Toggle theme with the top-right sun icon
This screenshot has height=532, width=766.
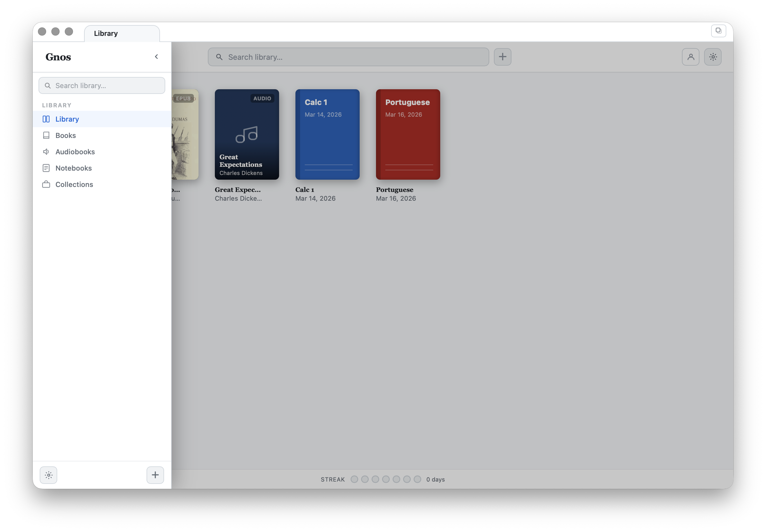713,57
